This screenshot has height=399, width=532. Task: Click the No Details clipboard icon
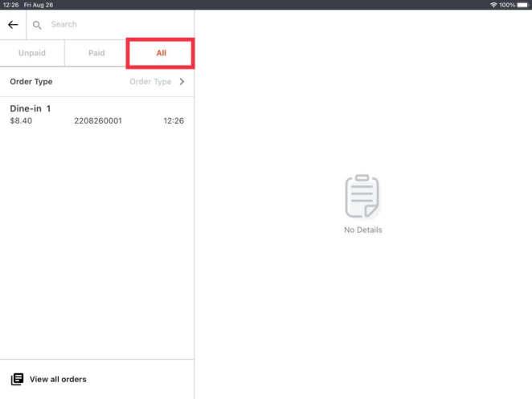362,197
